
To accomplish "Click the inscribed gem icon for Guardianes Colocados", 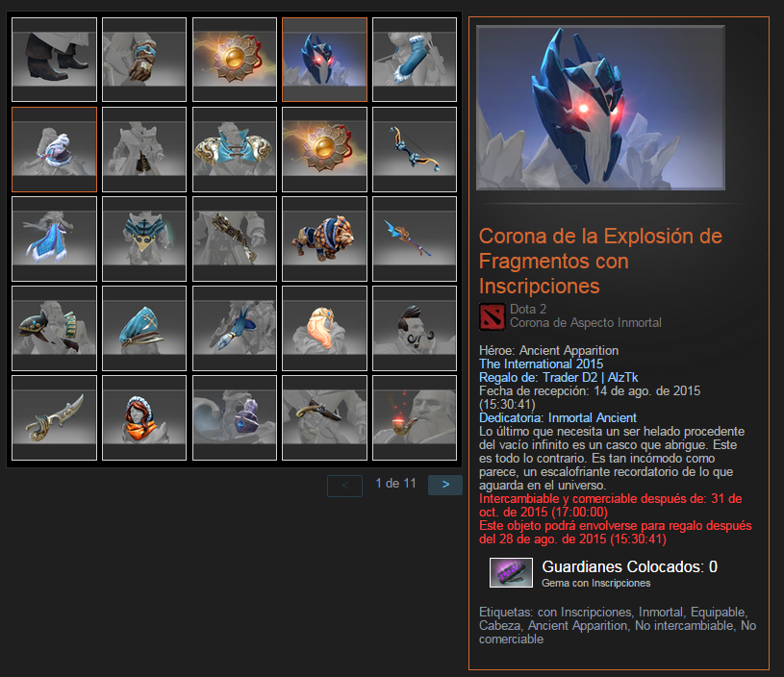I will click(x=511, y=572).
